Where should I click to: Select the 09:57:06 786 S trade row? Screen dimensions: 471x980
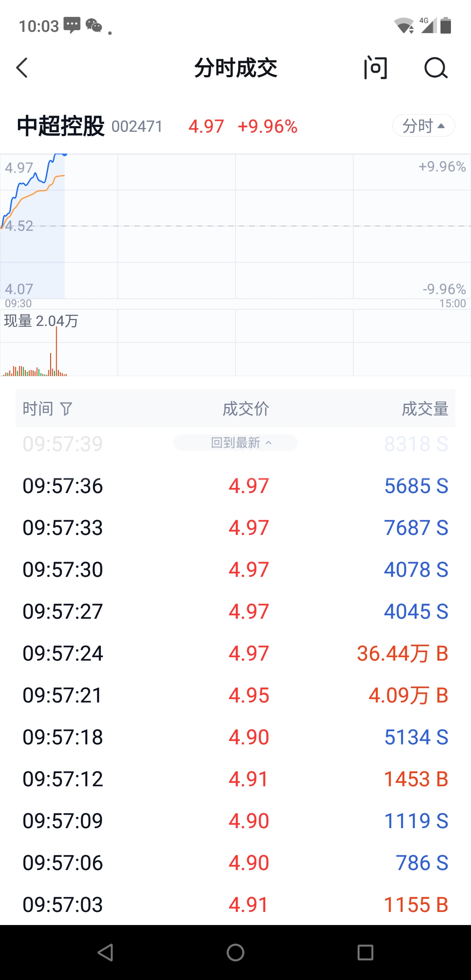click(x=235, y=863)
